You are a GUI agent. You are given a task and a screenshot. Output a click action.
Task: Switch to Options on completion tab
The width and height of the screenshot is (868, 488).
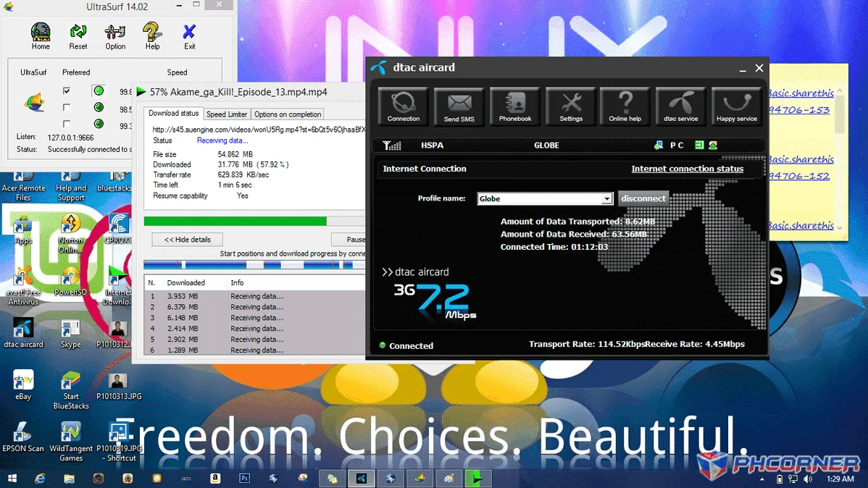coord(288,114)
